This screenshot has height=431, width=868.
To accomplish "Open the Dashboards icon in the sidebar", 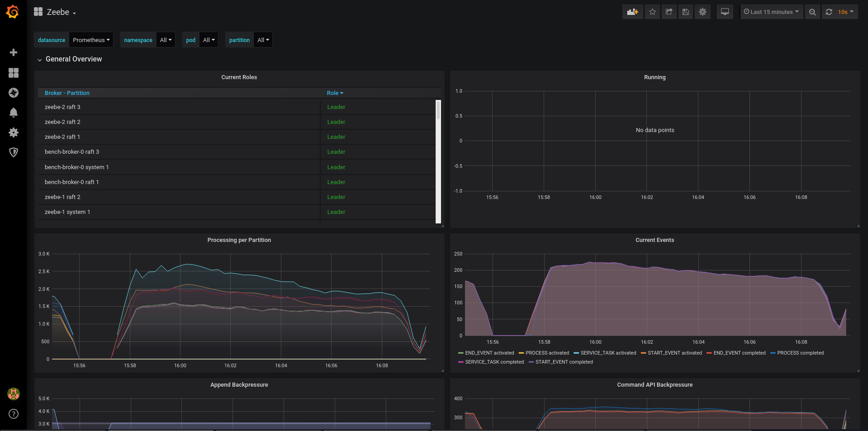I will click(x=14, y=73).
